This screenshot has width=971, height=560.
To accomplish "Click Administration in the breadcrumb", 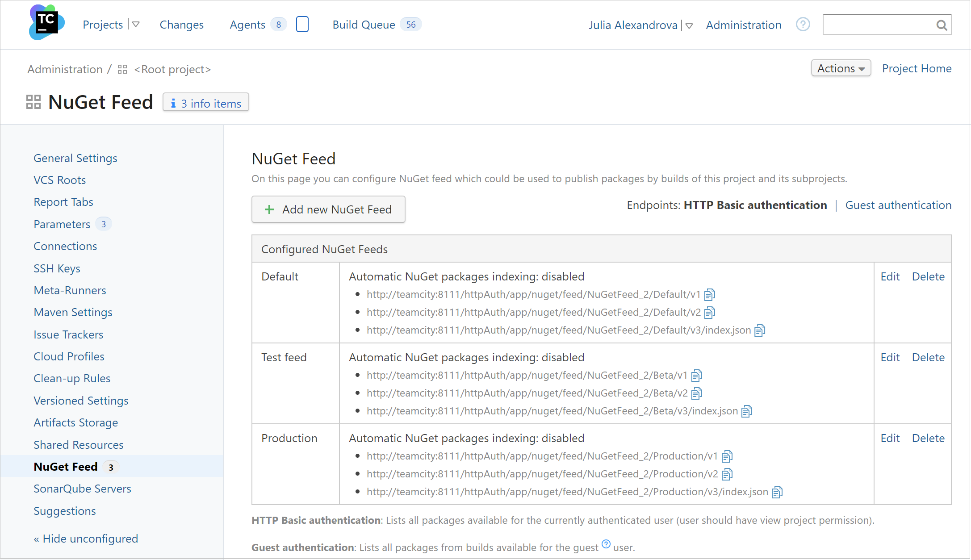I will point(65,69).
